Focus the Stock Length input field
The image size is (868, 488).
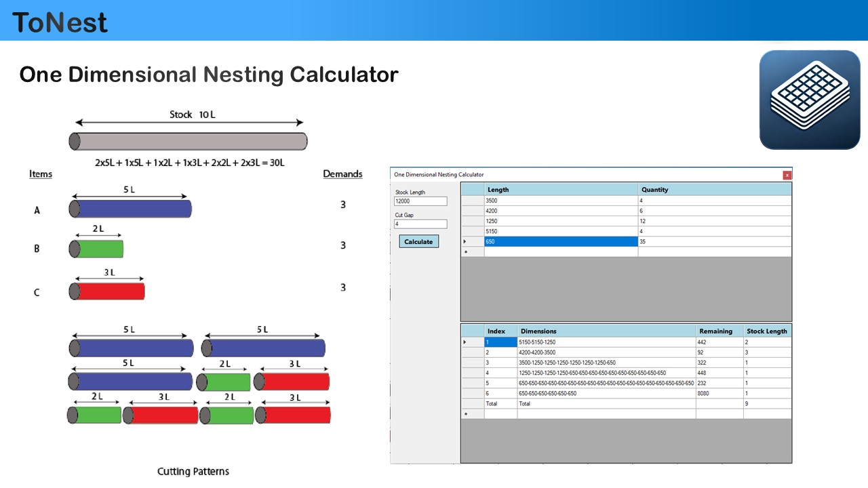pos(421,201)
